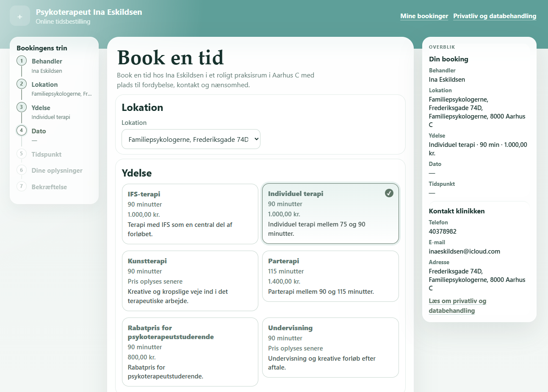Click Bekræftelse step label
548x392 pixels.
[x=49, y=187]
